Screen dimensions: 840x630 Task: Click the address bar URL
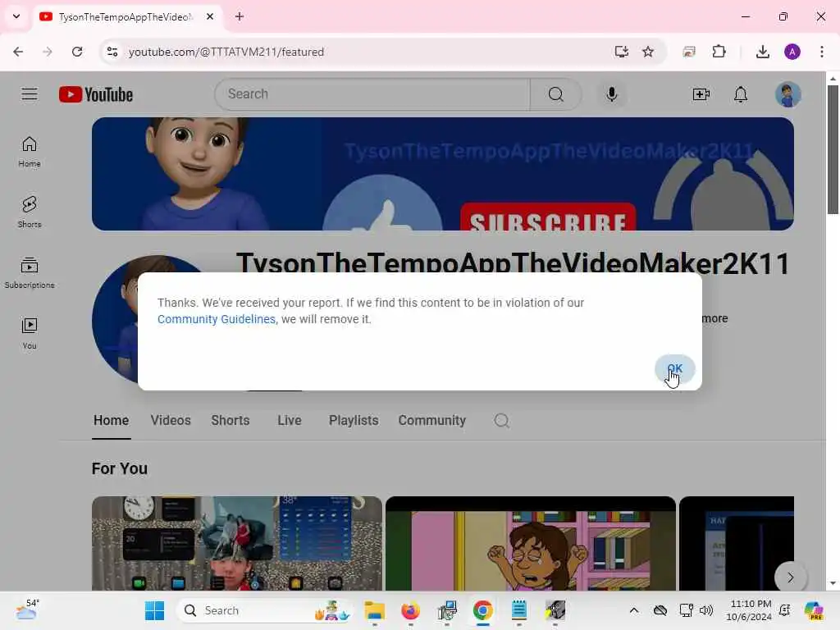point(226,52)
